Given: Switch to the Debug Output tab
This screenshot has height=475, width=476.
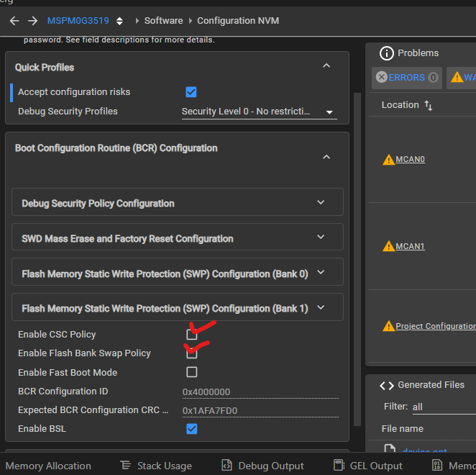Looking at the screenshot, I should click(x=262, y=466).
